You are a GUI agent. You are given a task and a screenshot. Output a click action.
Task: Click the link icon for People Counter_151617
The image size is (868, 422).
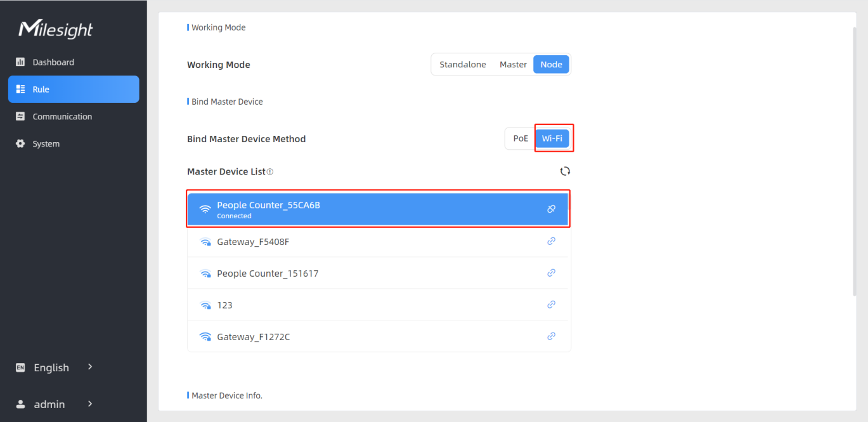point(551,273)
